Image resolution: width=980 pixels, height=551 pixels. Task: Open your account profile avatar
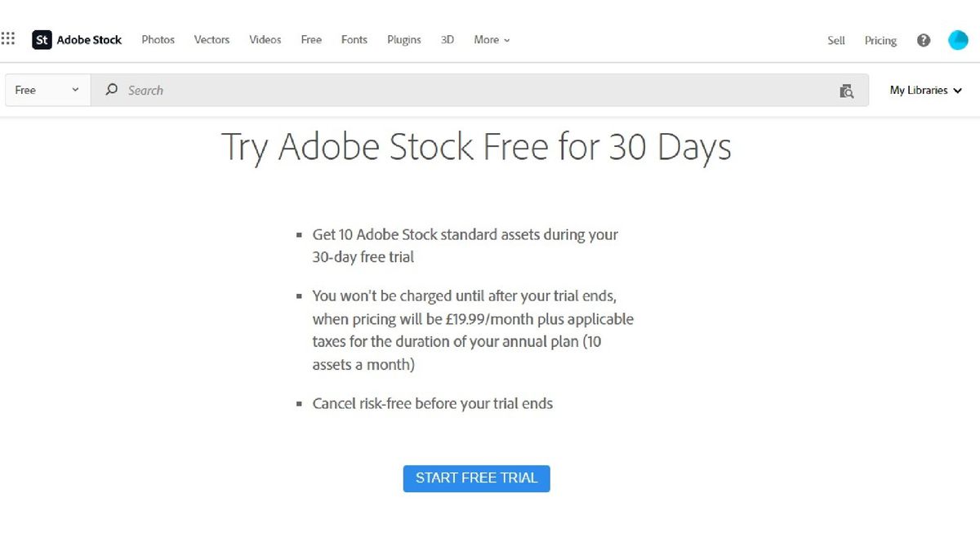[x=956, y=39]
